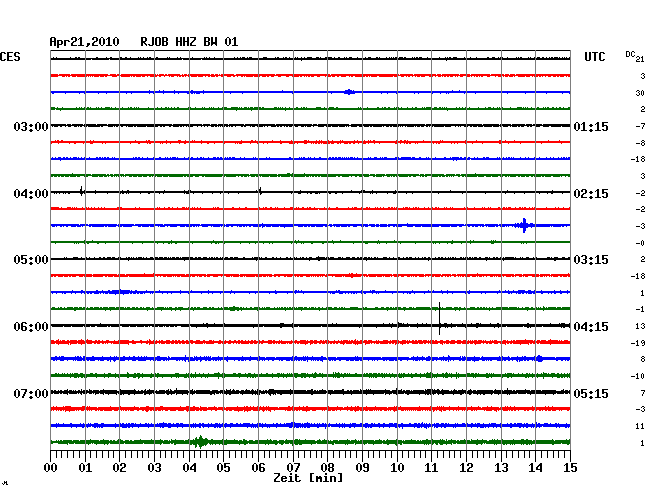Select the 04:00 local time label
The height and width of the screenshot is (494, 650).
31,194
